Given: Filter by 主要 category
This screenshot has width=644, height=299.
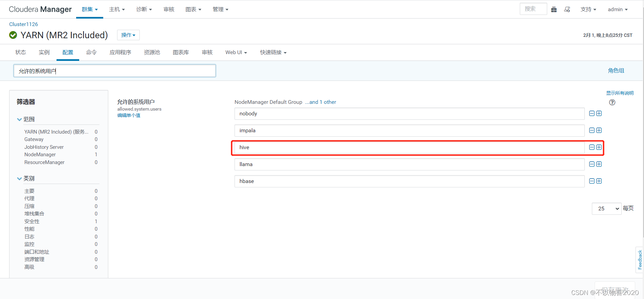Looking at the screenshot, I should (29, 191).
